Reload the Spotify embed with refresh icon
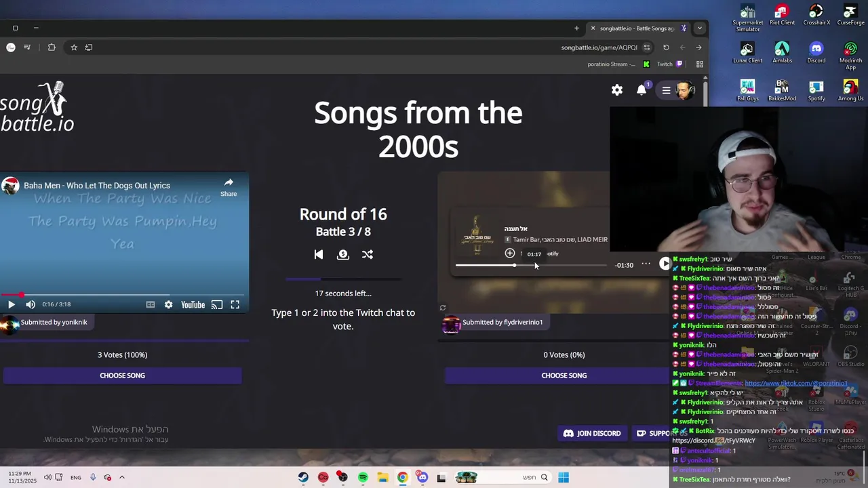This screenshot has height=488, width=868. tap(443, 308)
